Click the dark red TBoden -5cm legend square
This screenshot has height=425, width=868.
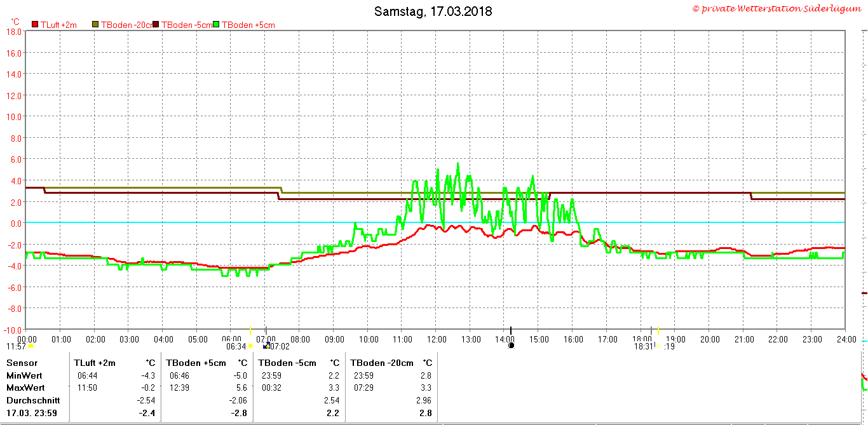coord(156,25)
